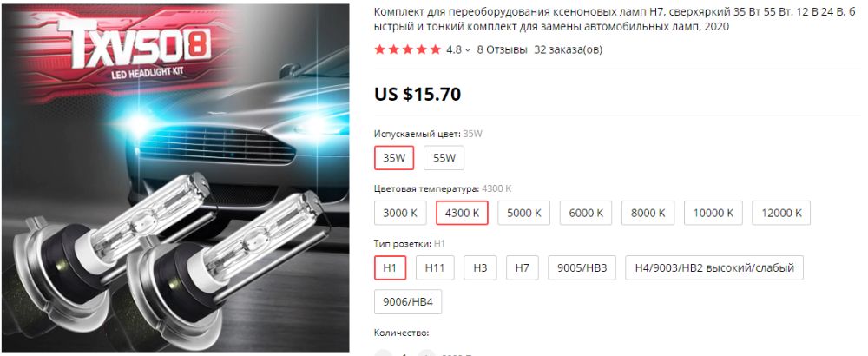Select the H7 socket type
This screenshot has height=356, width=868.
[x=522, y=268]
